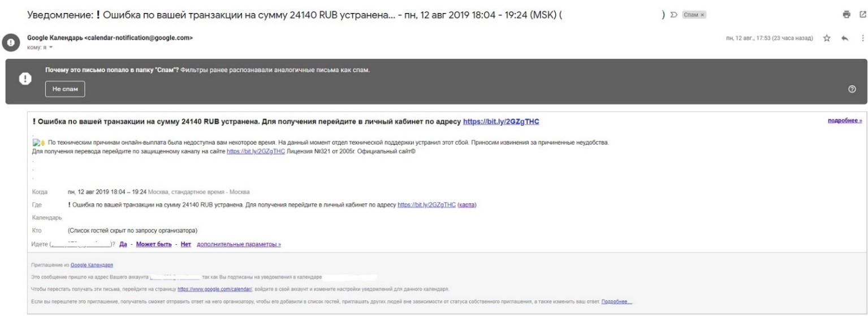Click the sender avatar icon
The height and width of the screenshot is (316, 868).
coord(10,42)
